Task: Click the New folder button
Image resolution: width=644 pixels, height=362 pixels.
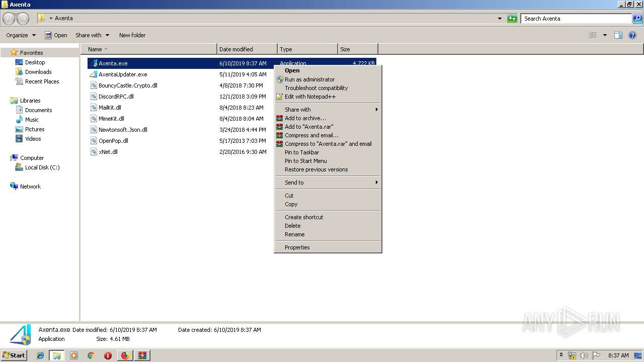Action: 132,35
